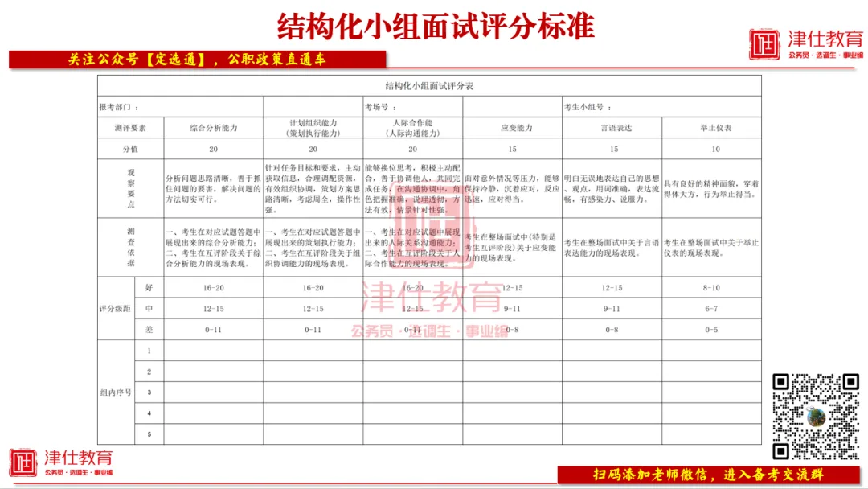The image size is (868, 489).
Task: Click 测查依据 text under 应变能力
Action: (x=512, y=248)
